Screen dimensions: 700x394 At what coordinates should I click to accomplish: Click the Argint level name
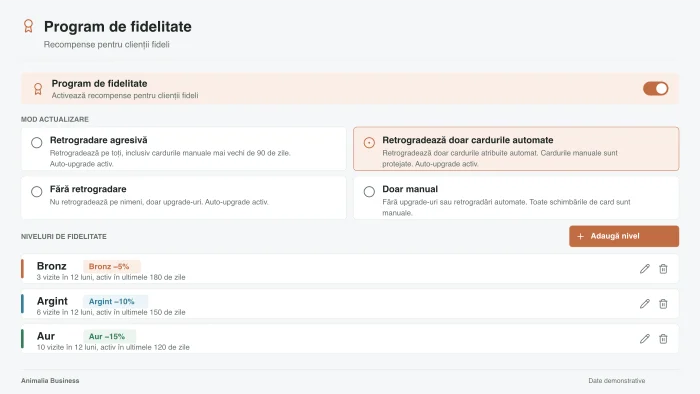pyautogui.click(x=52, y=301)
